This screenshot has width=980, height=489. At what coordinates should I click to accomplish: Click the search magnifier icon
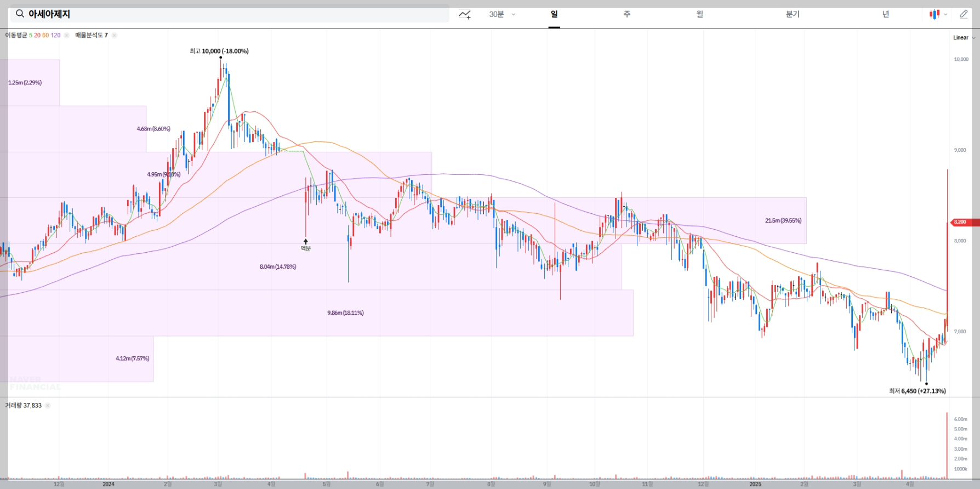click(x=20, y=14)
